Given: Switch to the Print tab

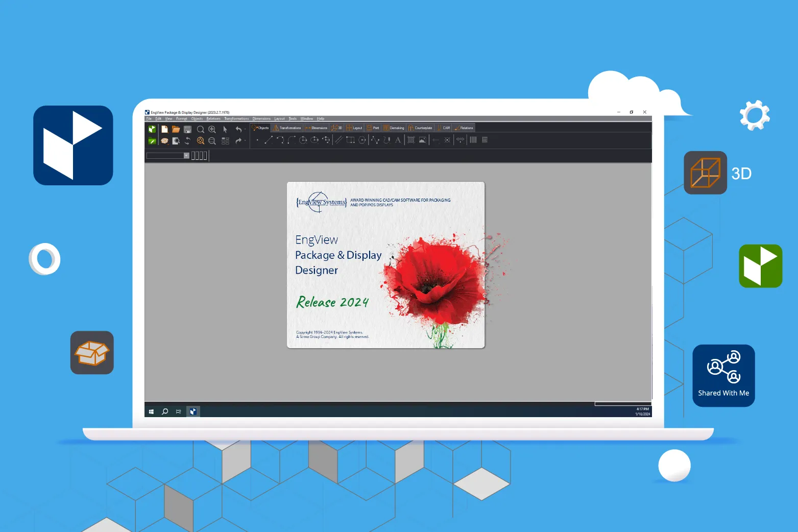Looking at the screenshot, I should (373, 128).
